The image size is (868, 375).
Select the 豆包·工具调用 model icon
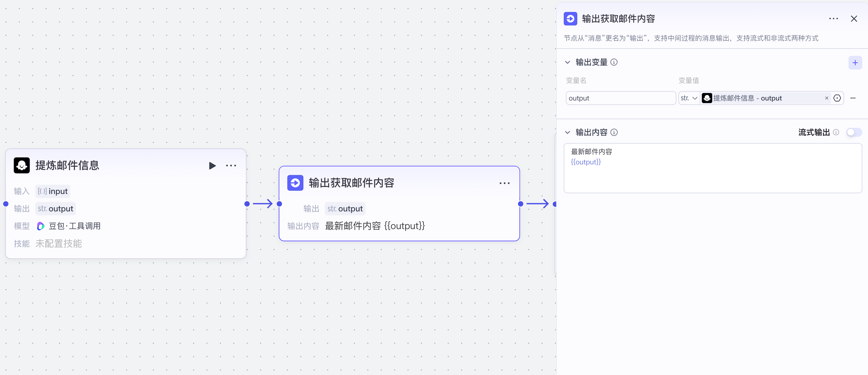click(x=40, y=226)
